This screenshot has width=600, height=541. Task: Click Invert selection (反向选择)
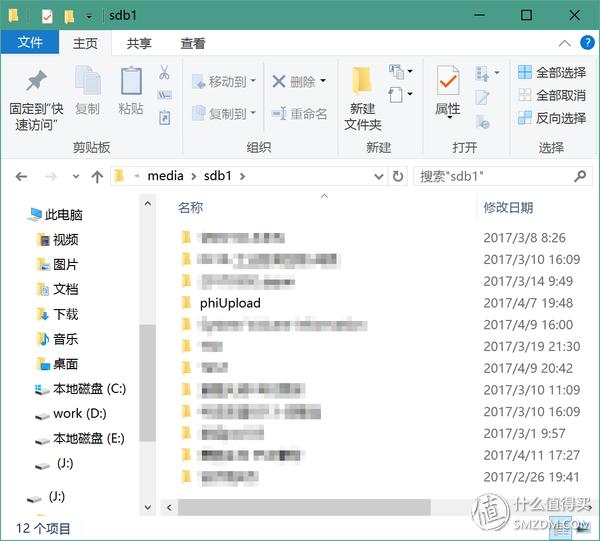(551, 118)
